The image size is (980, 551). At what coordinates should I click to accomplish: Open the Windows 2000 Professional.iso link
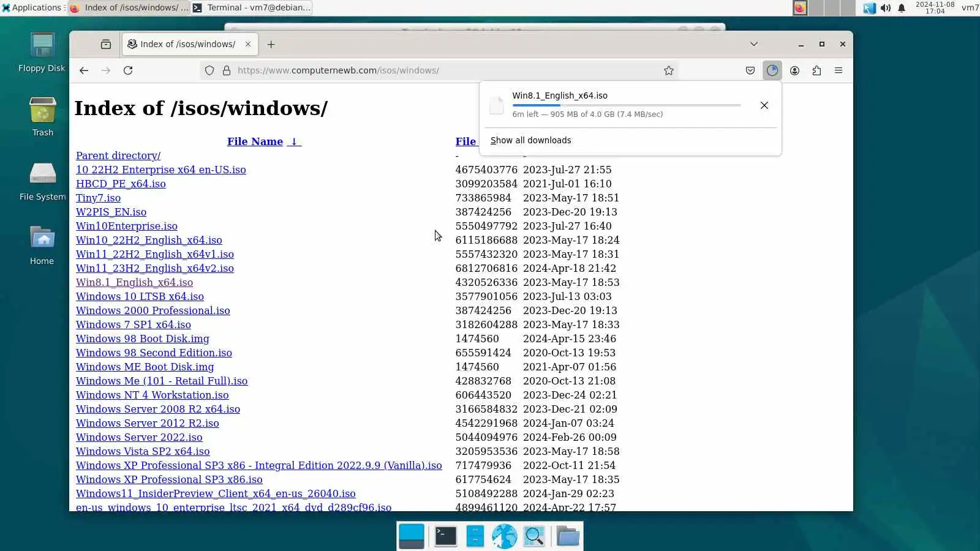pos(153,310)
